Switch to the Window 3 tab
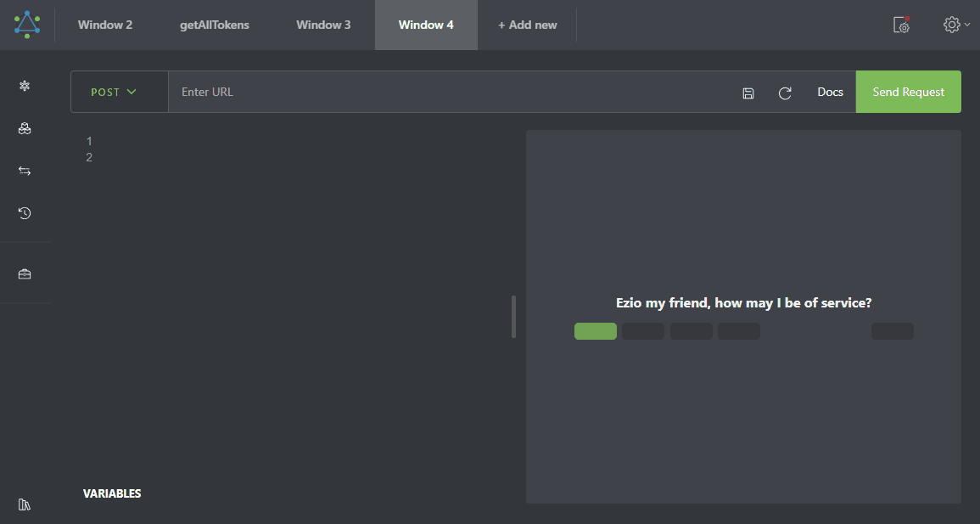 (x=323, y=25)
